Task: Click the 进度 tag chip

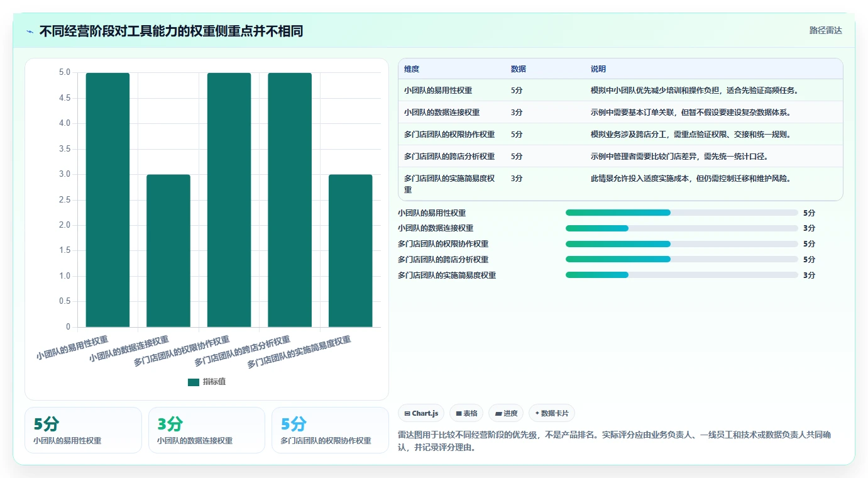Action: (506, 413)
